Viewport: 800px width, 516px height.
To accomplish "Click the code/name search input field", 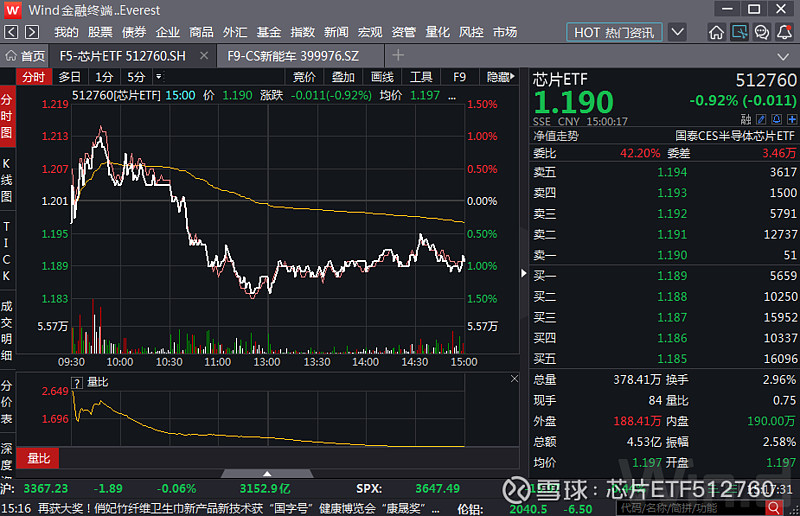I will 691,508.
